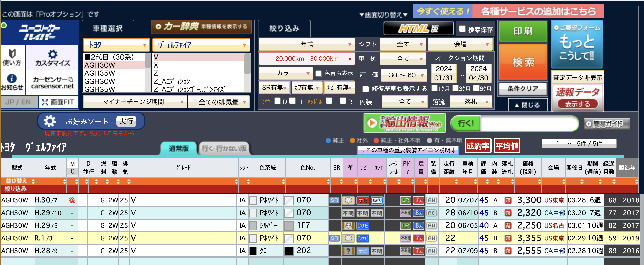Check 修復歴車も表示する checkbox

pos(365,89)
